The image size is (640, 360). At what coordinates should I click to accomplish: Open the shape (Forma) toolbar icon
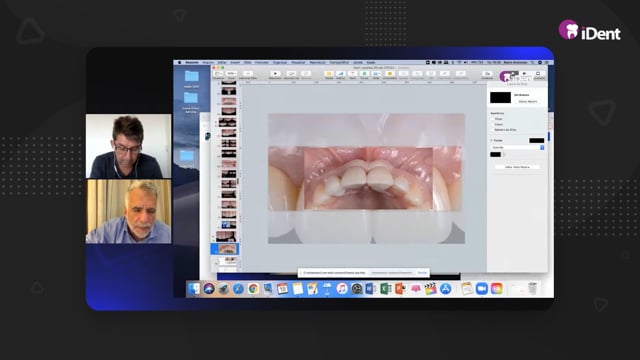click(364, 74)
